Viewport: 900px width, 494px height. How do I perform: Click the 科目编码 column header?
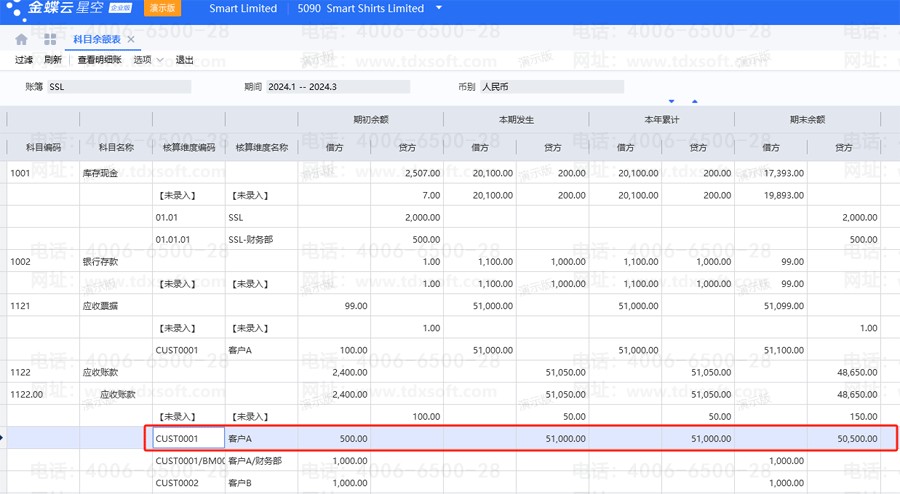[x=43, y=147]
